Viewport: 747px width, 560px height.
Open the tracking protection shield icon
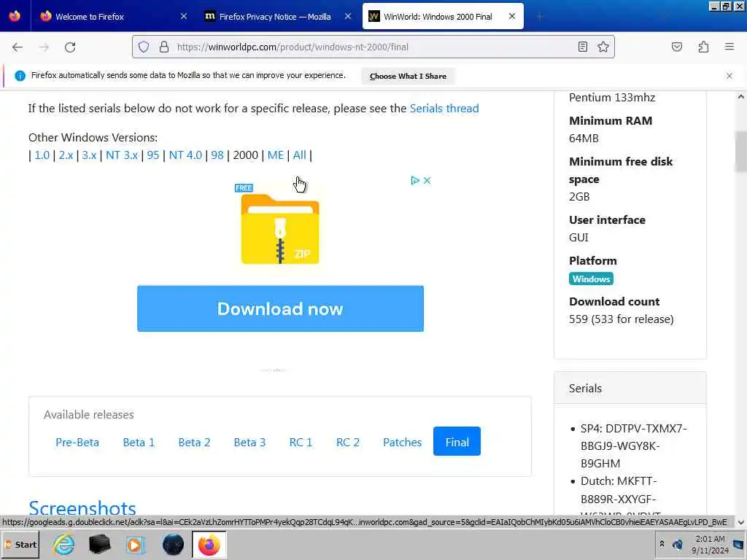tap(144, 47)
